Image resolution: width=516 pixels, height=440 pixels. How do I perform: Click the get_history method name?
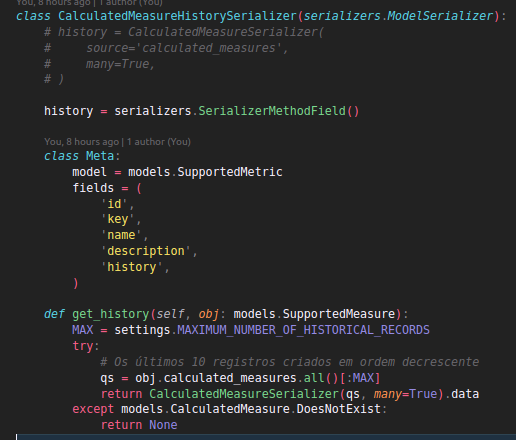tap(111, 314)
